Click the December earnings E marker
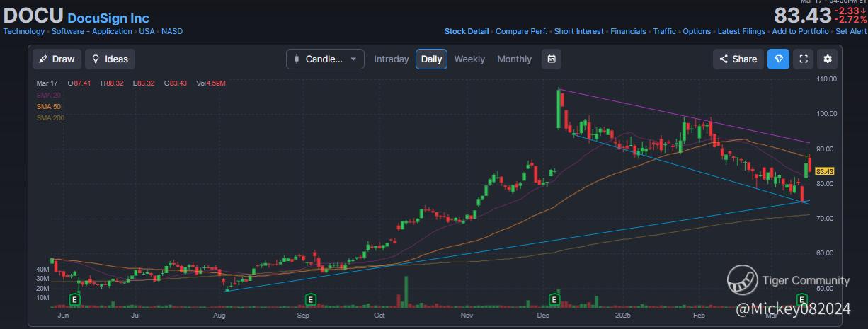Viewport: 868px width, 329px height. (x=554, y=299)
